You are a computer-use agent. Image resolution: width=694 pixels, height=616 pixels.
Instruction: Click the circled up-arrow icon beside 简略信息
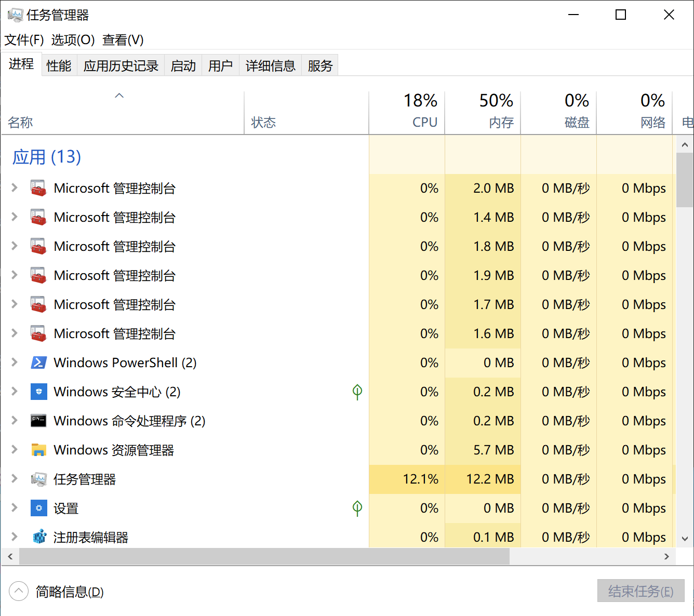19,591
